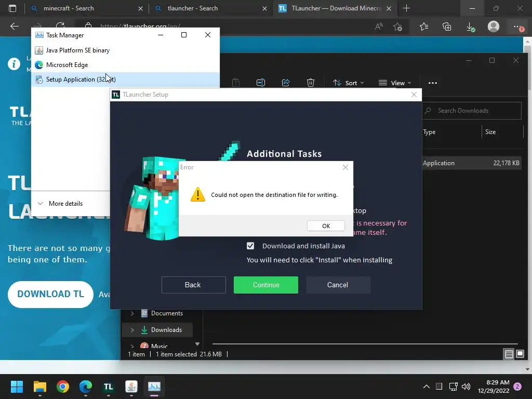Screen dimensions: 532x399
Task: Open the Favorites list icon in Edge
Action: 424,26
